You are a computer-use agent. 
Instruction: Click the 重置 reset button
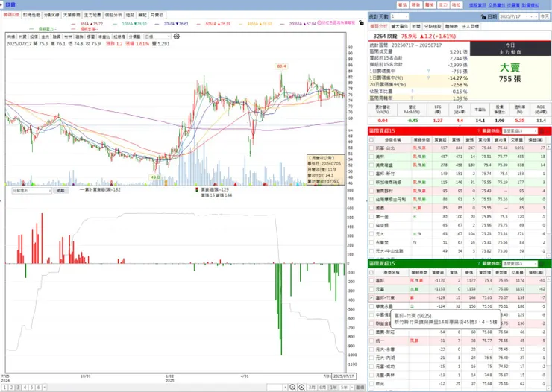pos(360,387)
